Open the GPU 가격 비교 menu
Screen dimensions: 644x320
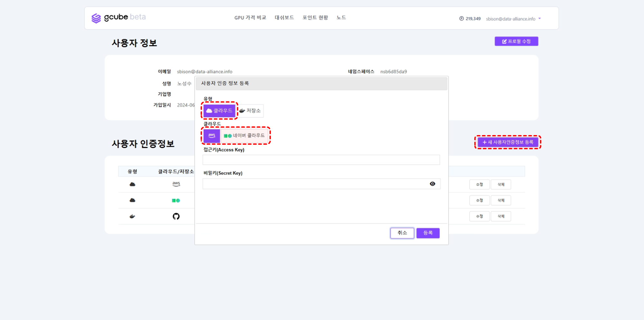click(250, 18)
